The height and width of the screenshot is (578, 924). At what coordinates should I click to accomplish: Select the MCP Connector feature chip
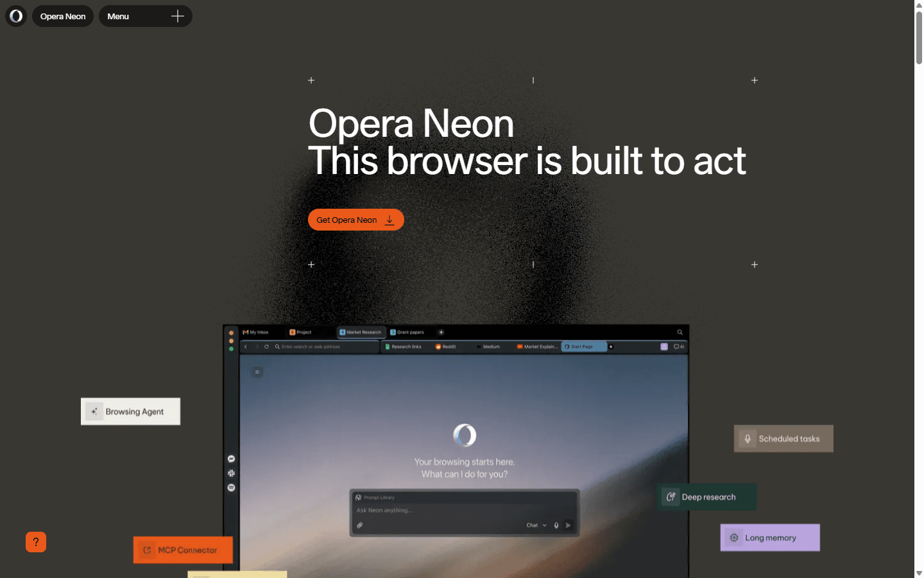click(x=183, y=550)
